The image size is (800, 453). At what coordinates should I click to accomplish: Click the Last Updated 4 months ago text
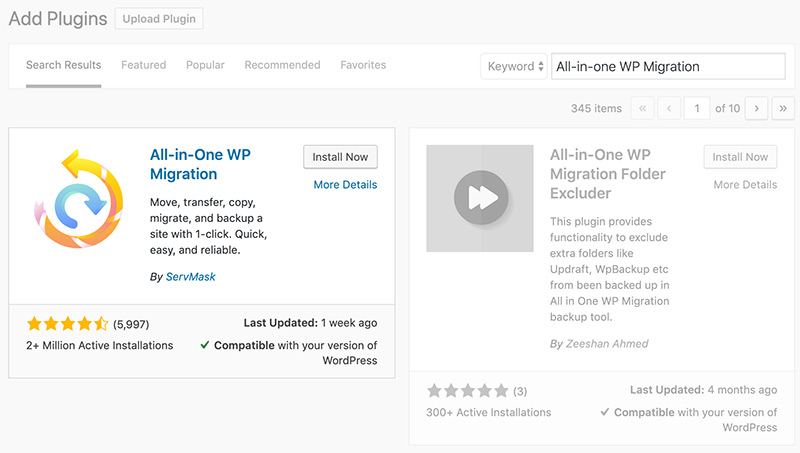[x=704, y=390]
